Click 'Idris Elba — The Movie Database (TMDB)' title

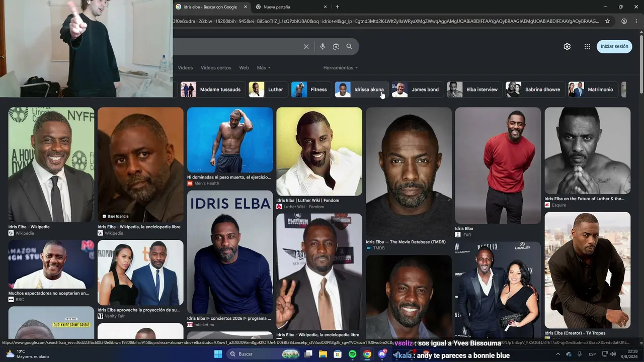(x=406, y=242)
